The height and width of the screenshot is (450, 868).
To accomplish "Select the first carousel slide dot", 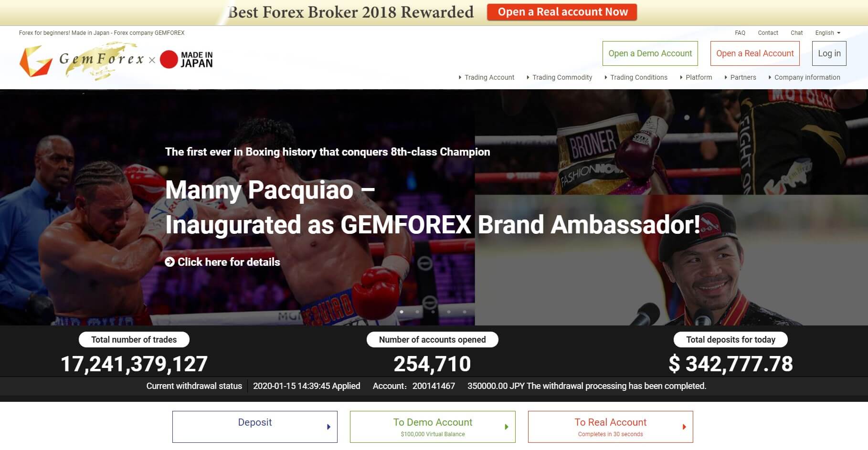I will 402,312.
